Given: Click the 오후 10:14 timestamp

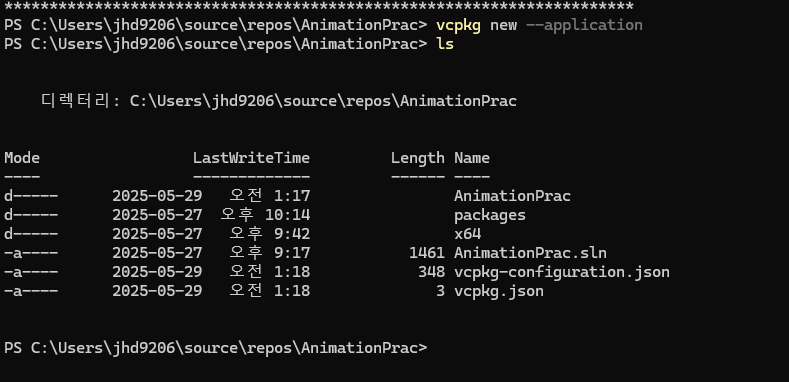Looking at the screenshot, I should (265, 215).
